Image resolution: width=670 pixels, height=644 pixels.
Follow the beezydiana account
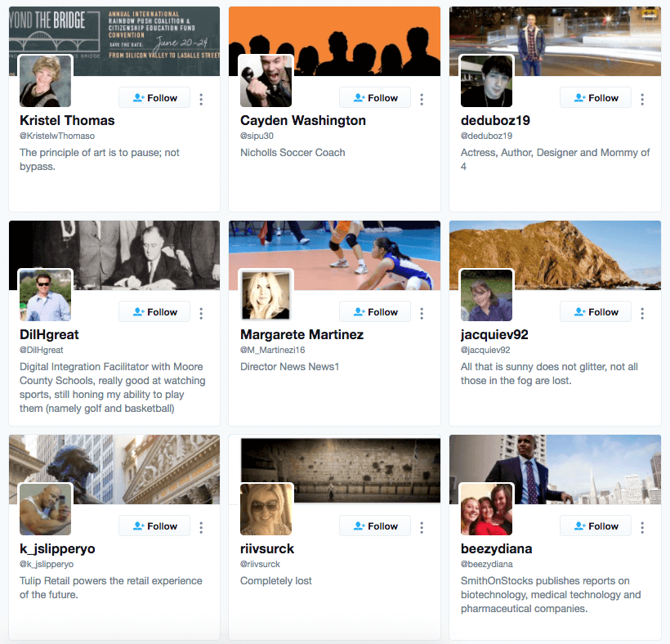tap(595, 526)
